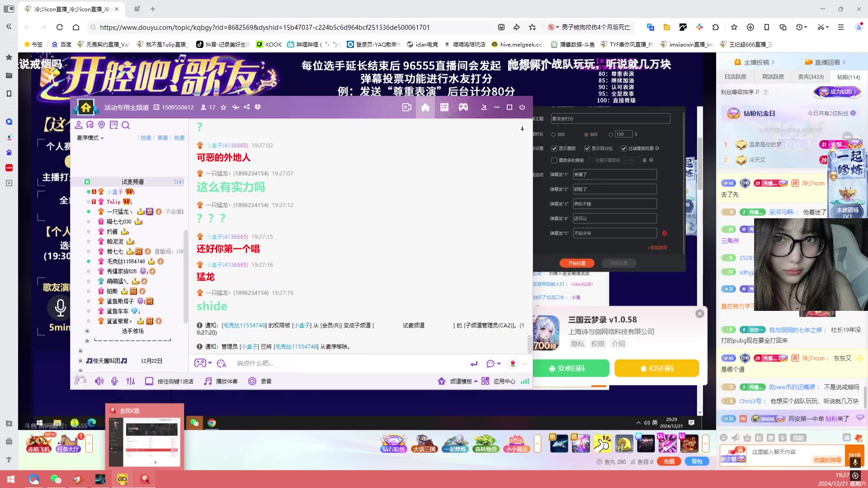Open the gamepad icon in YY header
868x488 pixels.
pos(463,107)
